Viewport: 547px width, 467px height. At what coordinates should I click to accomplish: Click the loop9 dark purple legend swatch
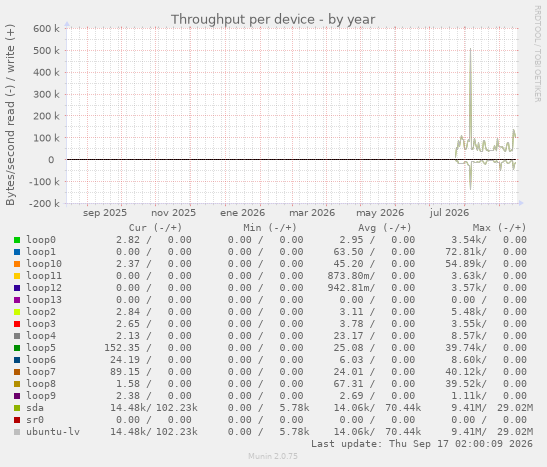click(x=17, y=396)
